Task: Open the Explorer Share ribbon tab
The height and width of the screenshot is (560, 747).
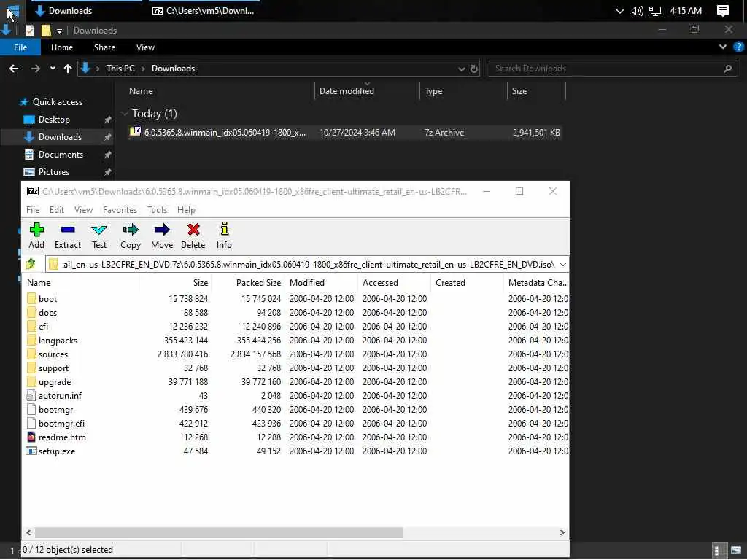Action: click(x=104, y=47)
